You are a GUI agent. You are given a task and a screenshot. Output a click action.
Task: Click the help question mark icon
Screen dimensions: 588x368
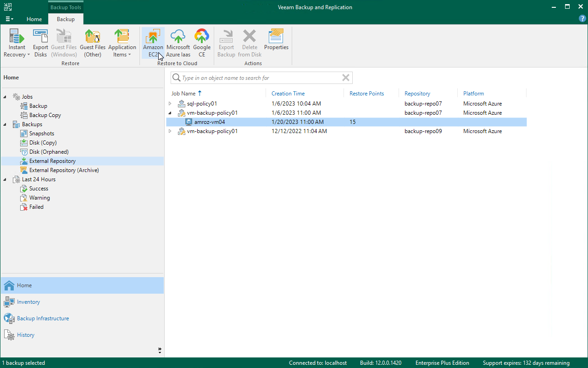pyautogui.click(x=582, y=19)
